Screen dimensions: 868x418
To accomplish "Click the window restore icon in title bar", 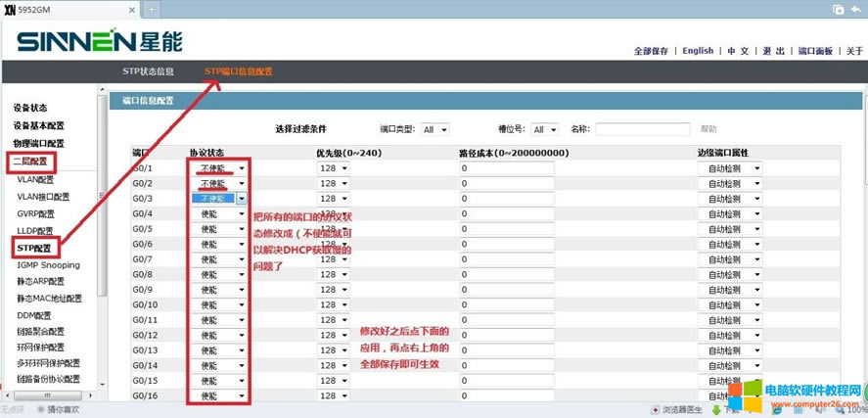I will pyautogui.click(x=839, y=9).
